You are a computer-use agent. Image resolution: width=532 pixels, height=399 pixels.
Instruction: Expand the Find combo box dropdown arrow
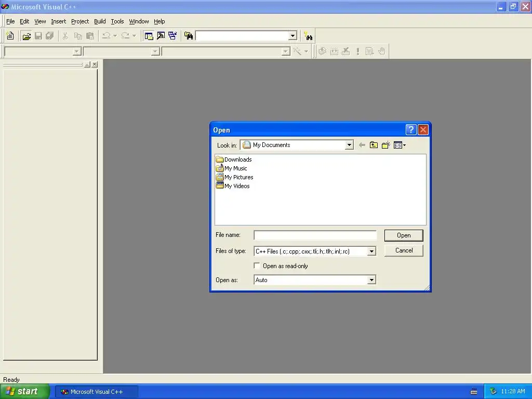[x=293, y=36]
